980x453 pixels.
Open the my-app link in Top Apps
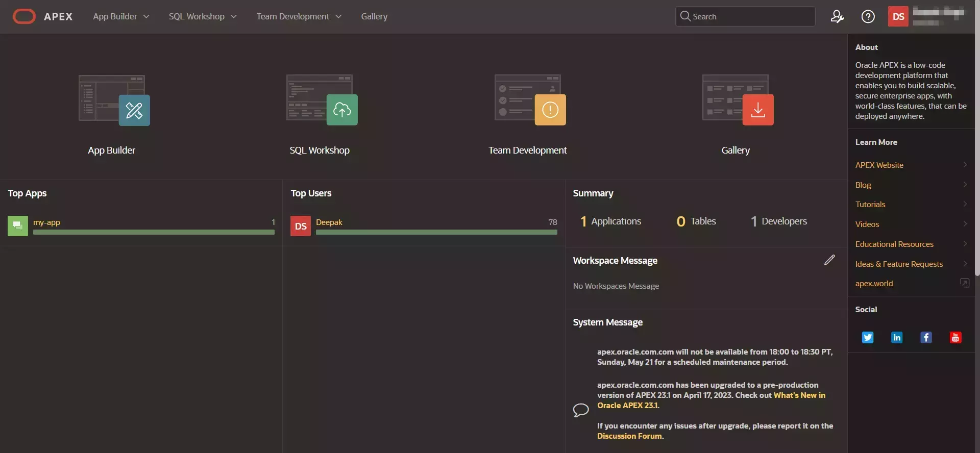click(46, 222)
